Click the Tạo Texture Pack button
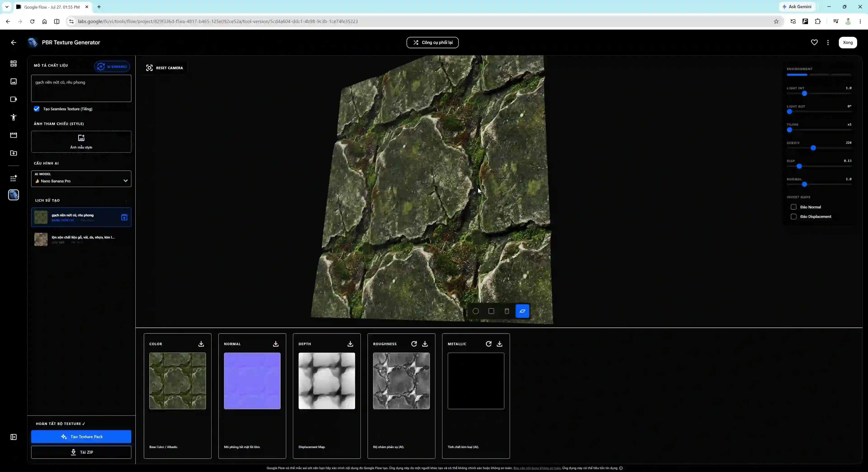 [x=81, y=437]
